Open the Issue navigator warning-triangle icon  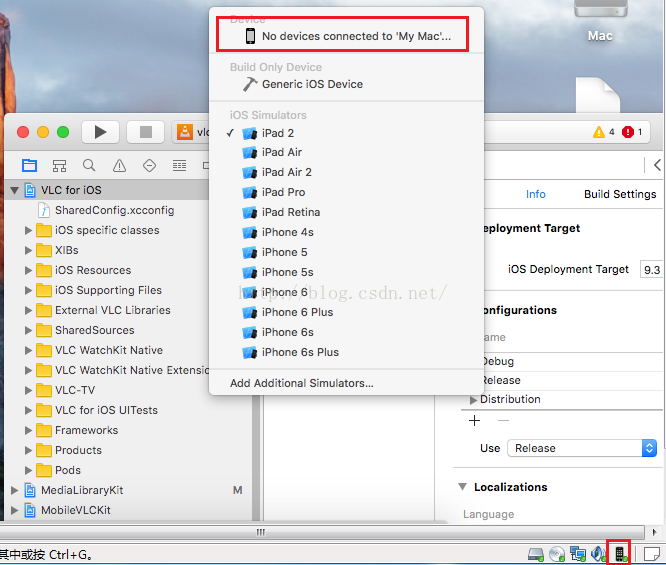tap(119, 165)
